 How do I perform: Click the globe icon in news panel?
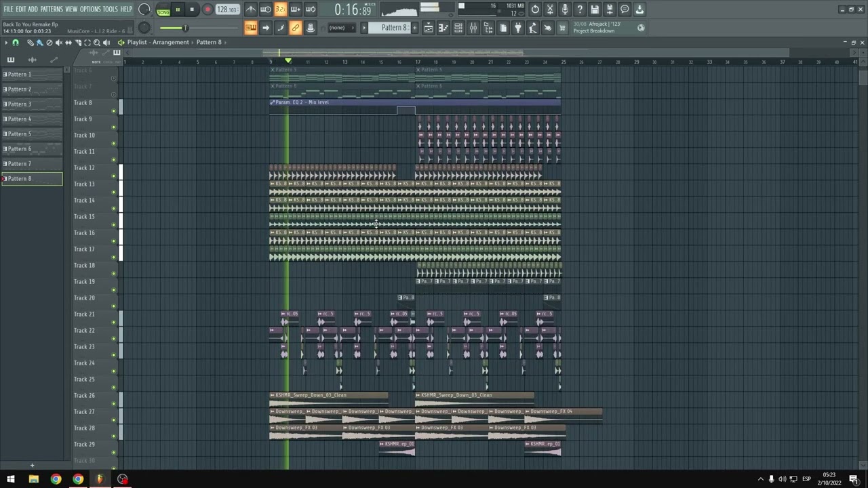click(x=641, y=28)
